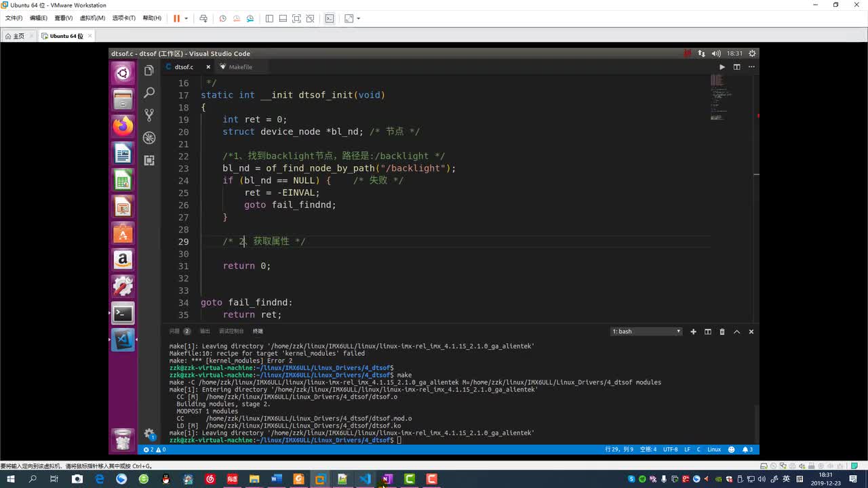Open the VS Code Explorer view
This screenshot has width=868, height=488.
coord(149,70)
